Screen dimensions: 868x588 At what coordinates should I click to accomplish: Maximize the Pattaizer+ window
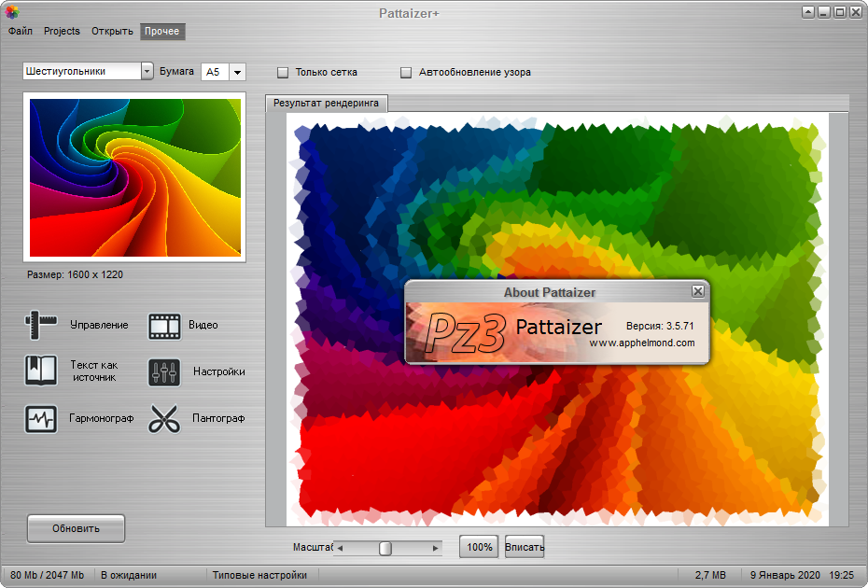point(840,11)
